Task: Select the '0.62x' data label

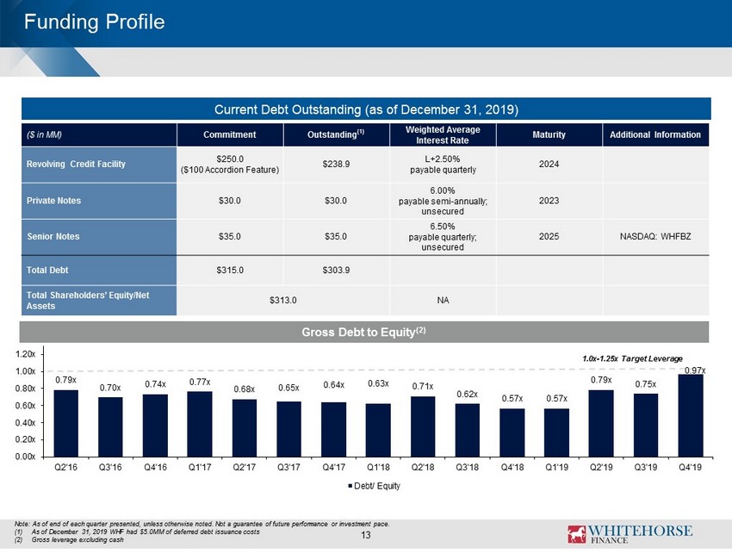Action: pyautogui.click(x=468, y=395)
